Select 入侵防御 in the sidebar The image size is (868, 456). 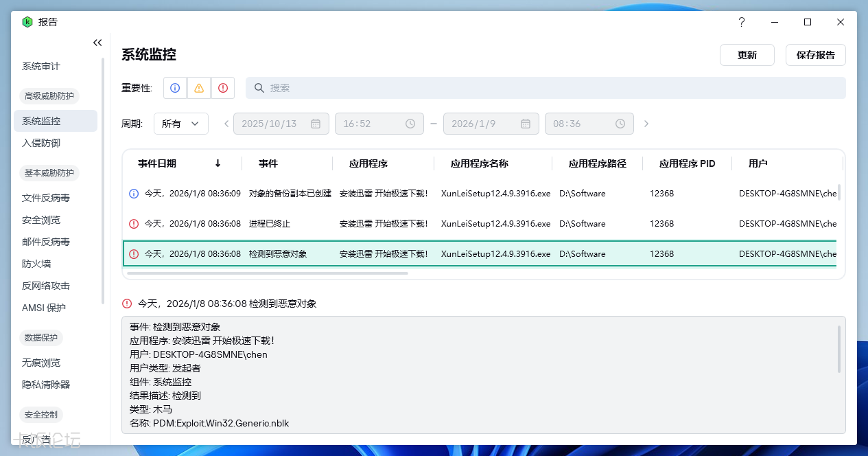click(x=41, y=143)
